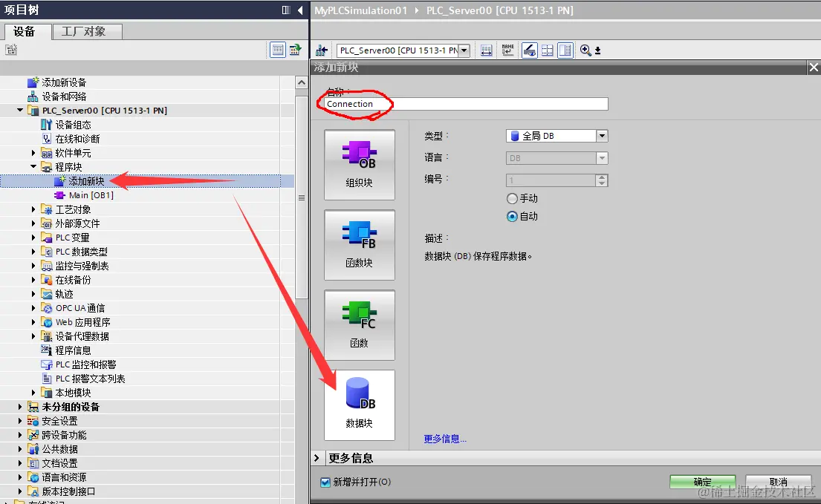
Task: Click the split-view toolbar icon
Action: coord(565,50)
